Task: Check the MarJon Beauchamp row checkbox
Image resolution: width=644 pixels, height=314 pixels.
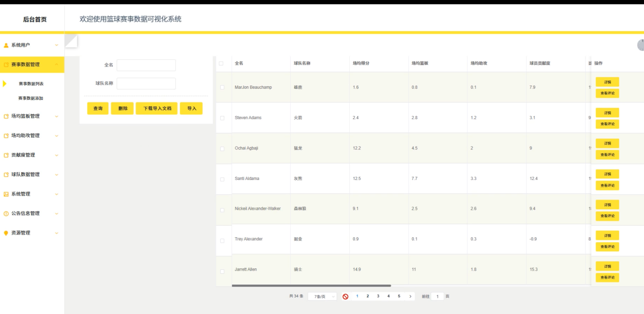Action: pos(222,88)
